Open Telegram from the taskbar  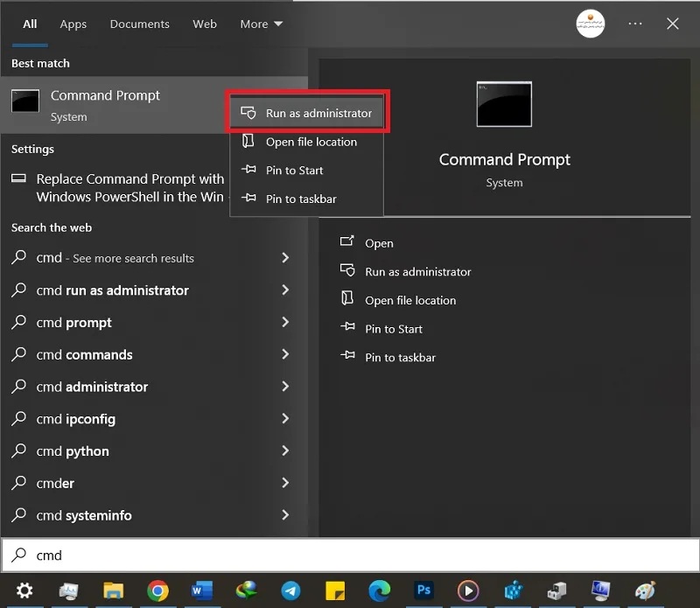click(x=290, y=591)
